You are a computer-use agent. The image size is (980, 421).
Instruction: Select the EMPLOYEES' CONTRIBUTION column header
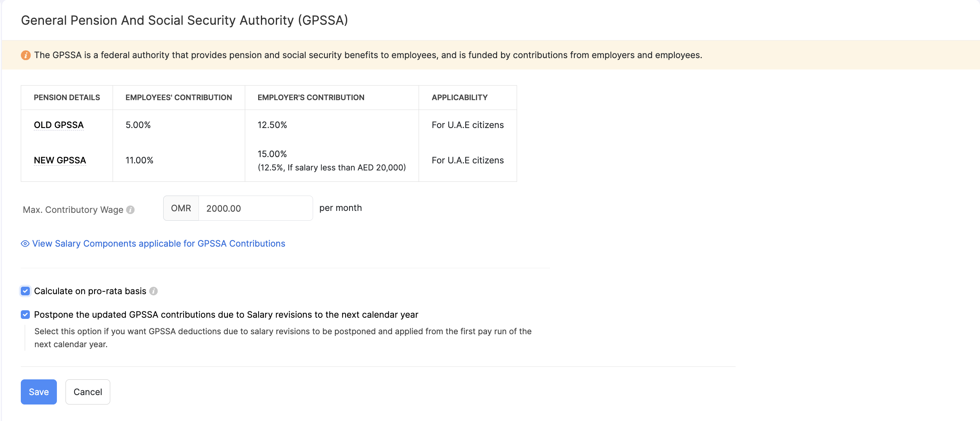179,97
